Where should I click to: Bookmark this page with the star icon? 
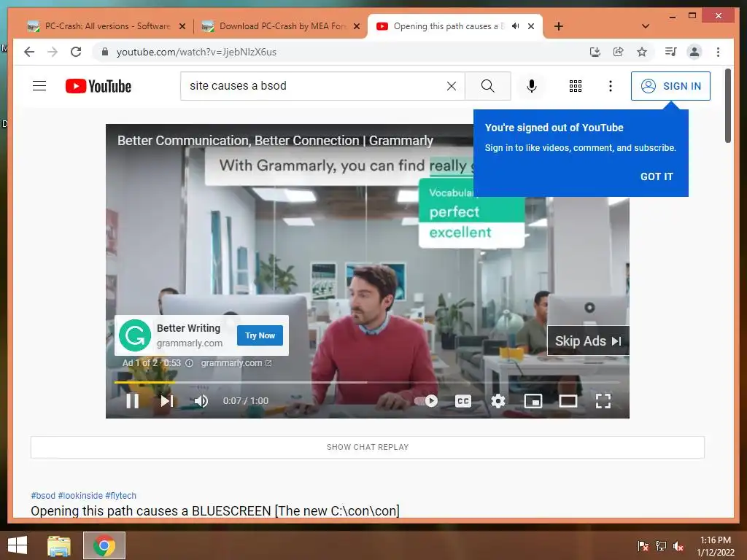point(642,52)
